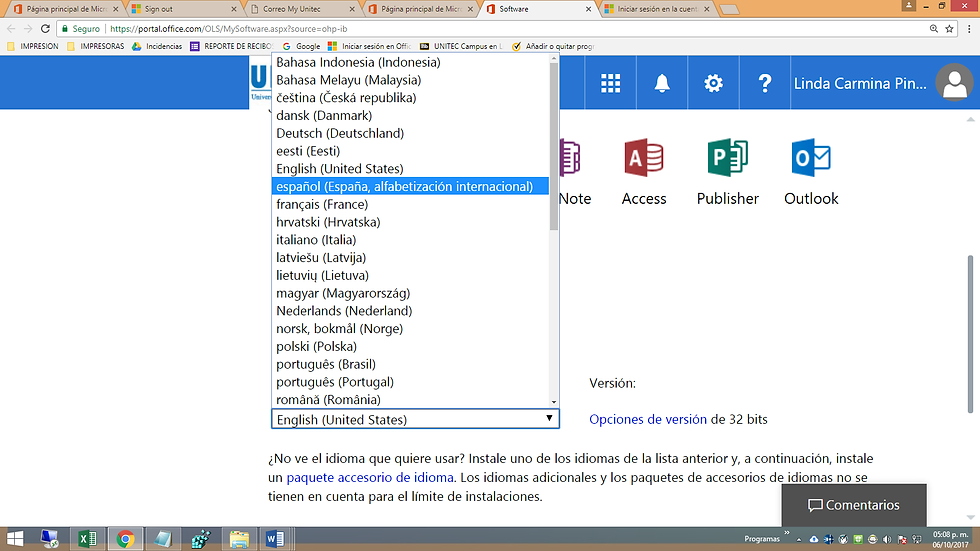The image size is (980, 551).
Task: Select dansk (Danmark) language
Action: (x=411, y=116)
